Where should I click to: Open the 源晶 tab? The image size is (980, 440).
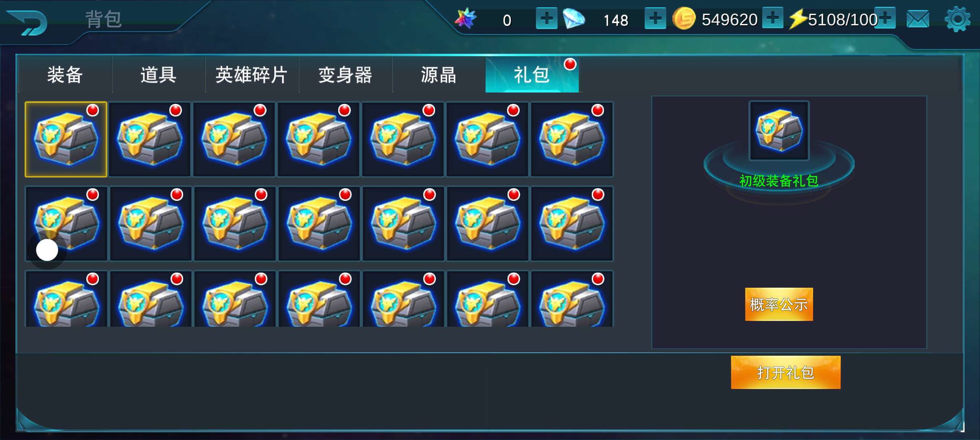[439, 75]
